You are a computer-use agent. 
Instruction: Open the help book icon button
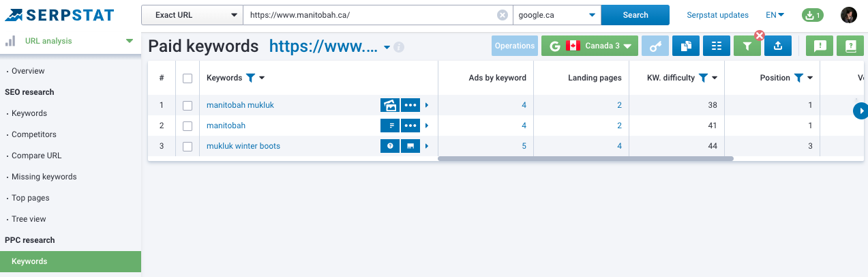click(851, 46)
